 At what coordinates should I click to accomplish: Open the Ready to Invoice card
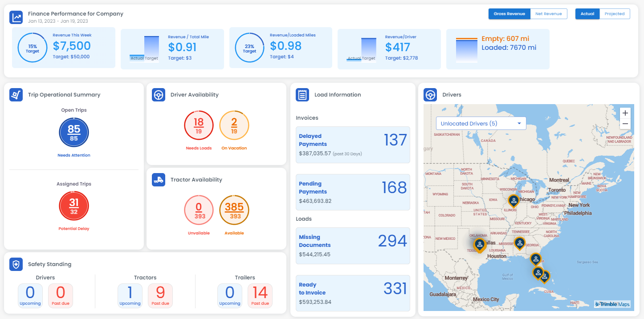[x=353, y=293]
